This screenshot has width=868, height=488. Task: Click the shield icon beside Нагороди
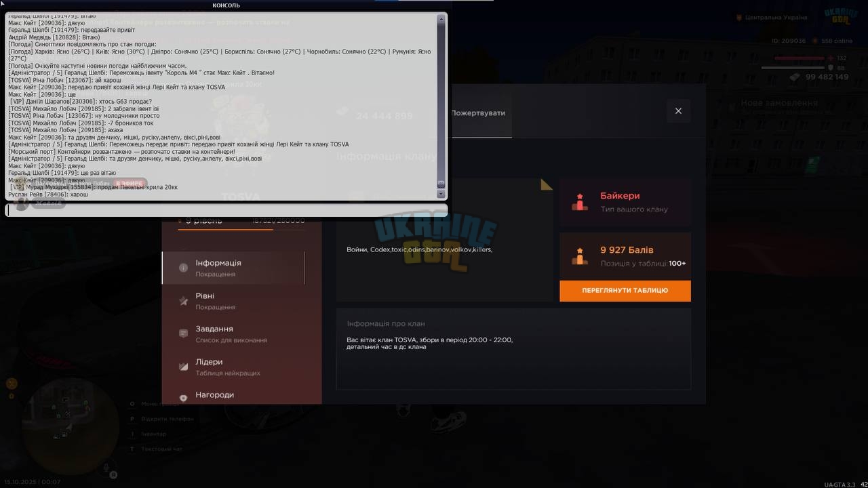click(x=183, y=399)
